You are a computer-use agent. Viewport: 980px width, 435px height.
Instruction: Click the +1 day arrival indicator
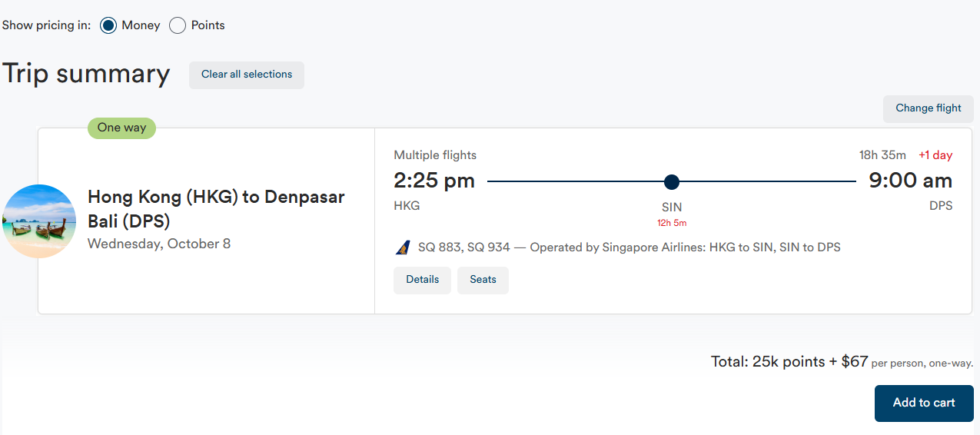pos(935,155)
